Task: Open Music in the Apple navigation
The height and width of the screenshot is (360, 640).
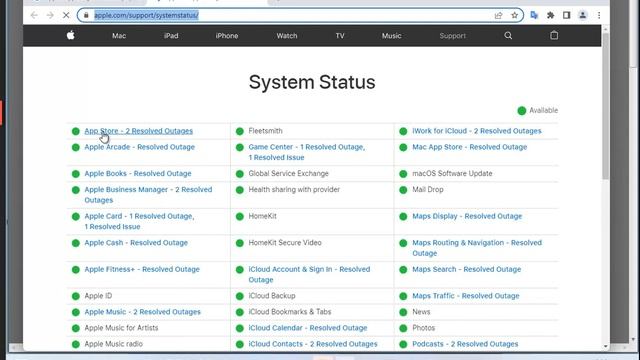Action: pos(391,36)
